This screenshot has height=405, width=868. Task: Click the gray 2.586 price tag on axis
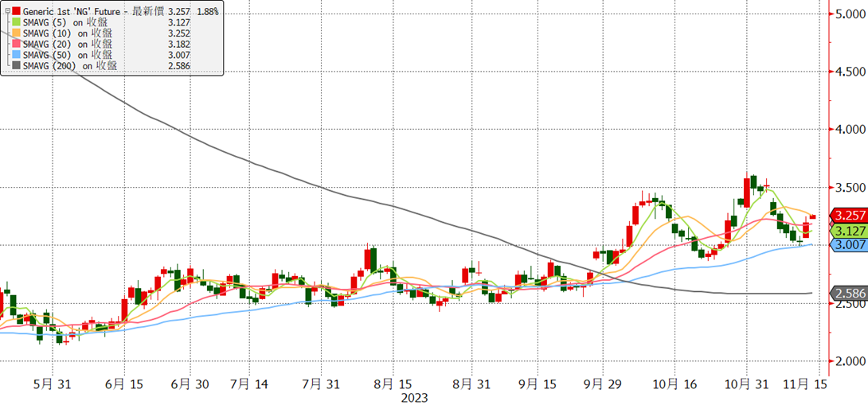[849, 293]
